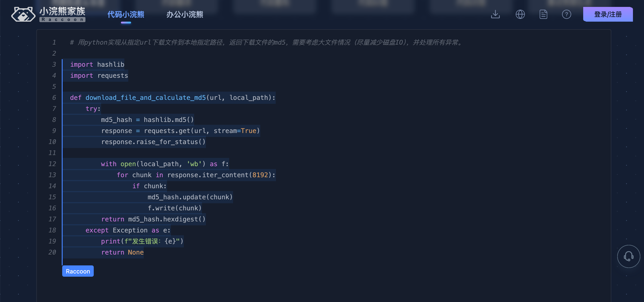This screenshot has height=302, width=644.
Task: Click the question mark help icon
Action: tap(567, 14)
